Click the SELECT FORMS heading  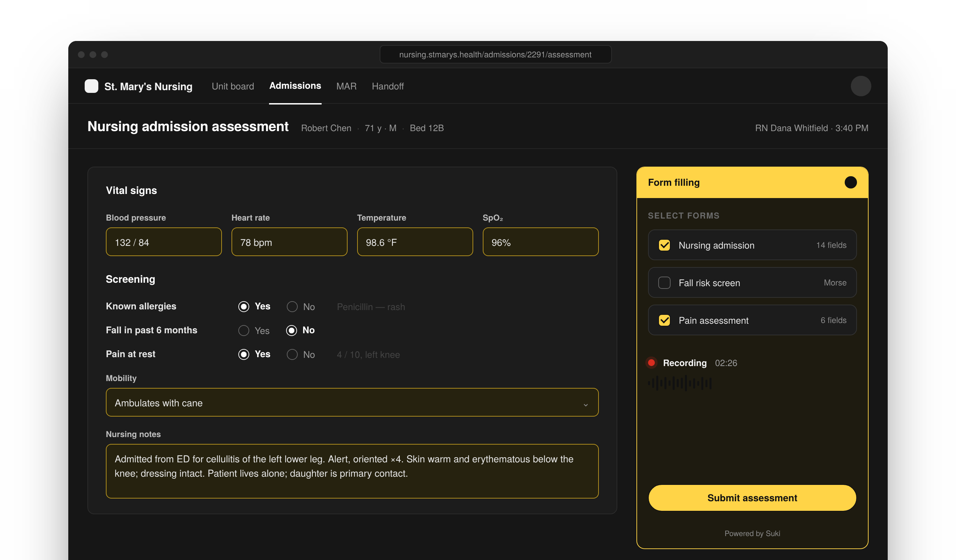(x=683, y=215)
